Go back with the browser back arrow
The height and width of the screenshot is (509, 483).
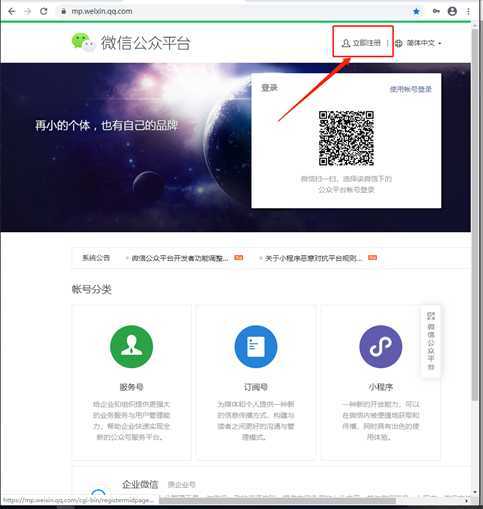[x=12, y=11]
